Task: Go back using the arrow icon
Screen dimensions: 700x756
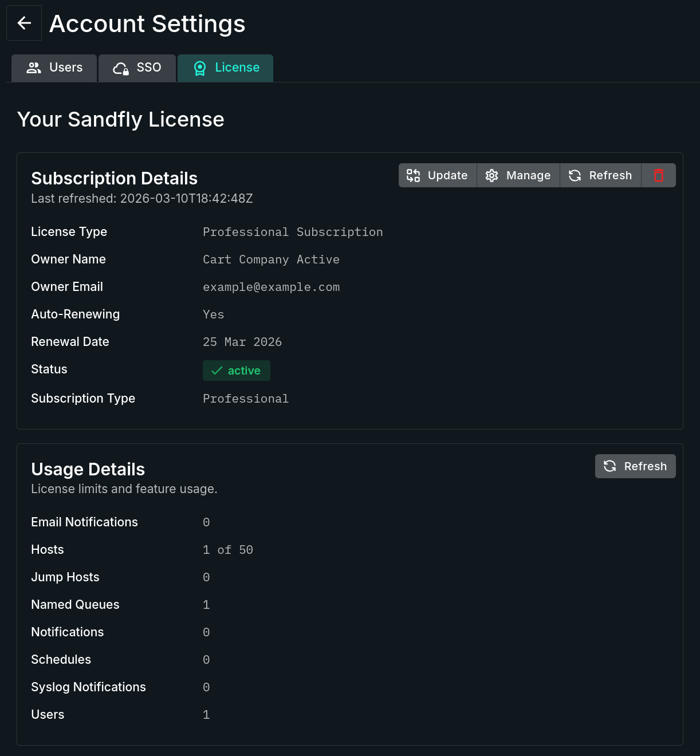Action: click(x=24, y=23)
